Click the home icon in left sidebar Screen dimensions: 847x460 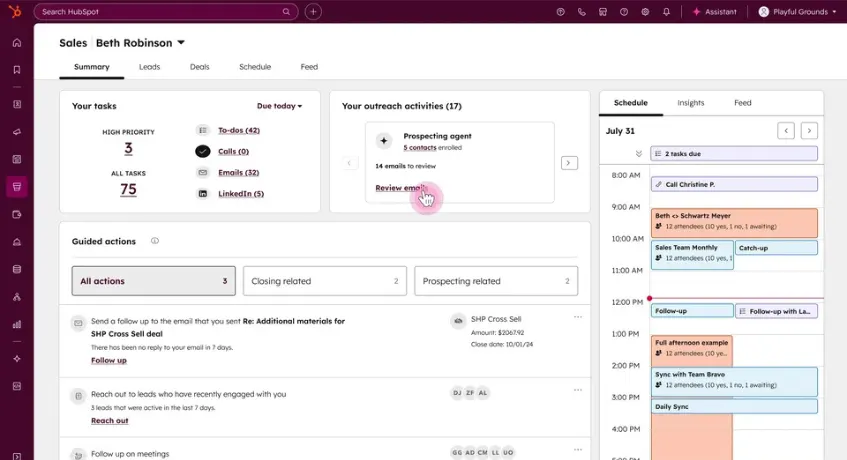click(17, 43)
